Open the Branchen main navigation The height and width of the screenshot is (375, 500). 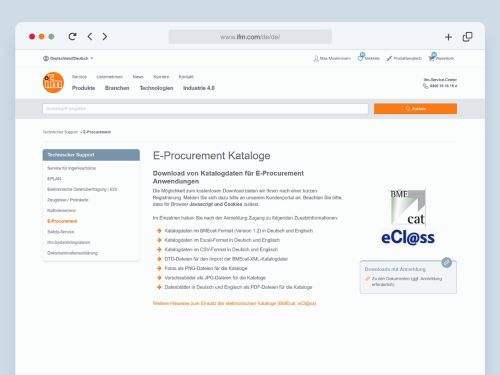[x=117, y=88]
